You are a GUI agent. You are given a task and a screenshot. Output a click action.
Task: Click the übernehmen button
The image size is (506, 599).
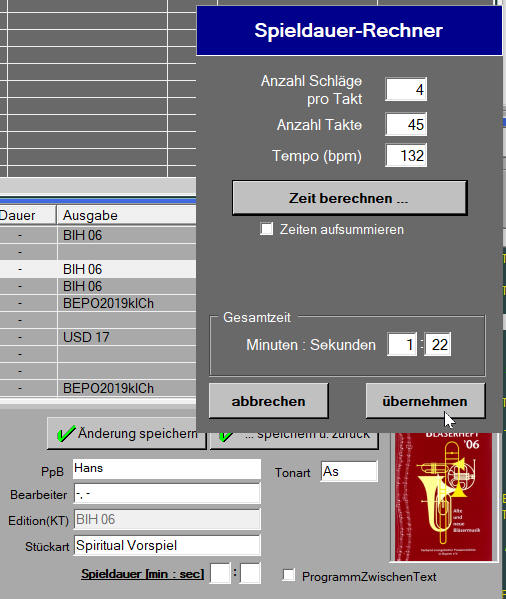pos(425,401)
